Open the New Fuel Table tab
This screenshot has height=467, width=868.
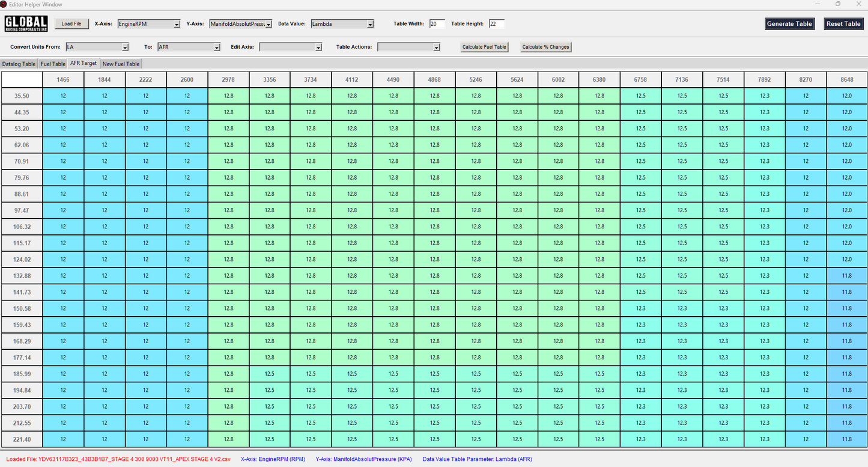(x=121, y=64)
